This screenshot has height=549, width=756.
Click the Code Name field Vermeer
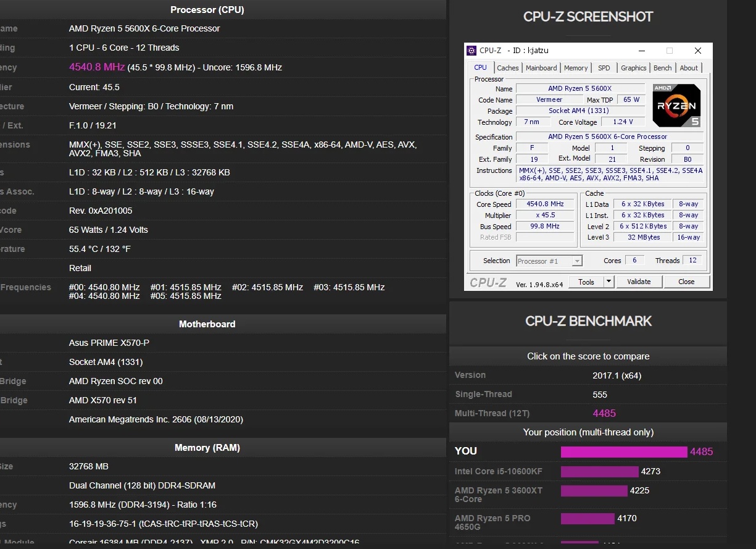pos(549,100)
